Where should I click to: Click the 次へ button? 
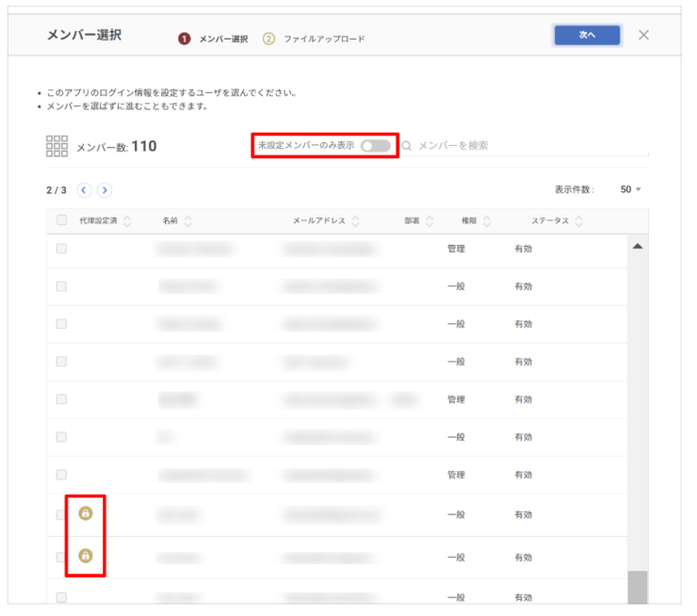pyautogui.click(x=587, y=35)
